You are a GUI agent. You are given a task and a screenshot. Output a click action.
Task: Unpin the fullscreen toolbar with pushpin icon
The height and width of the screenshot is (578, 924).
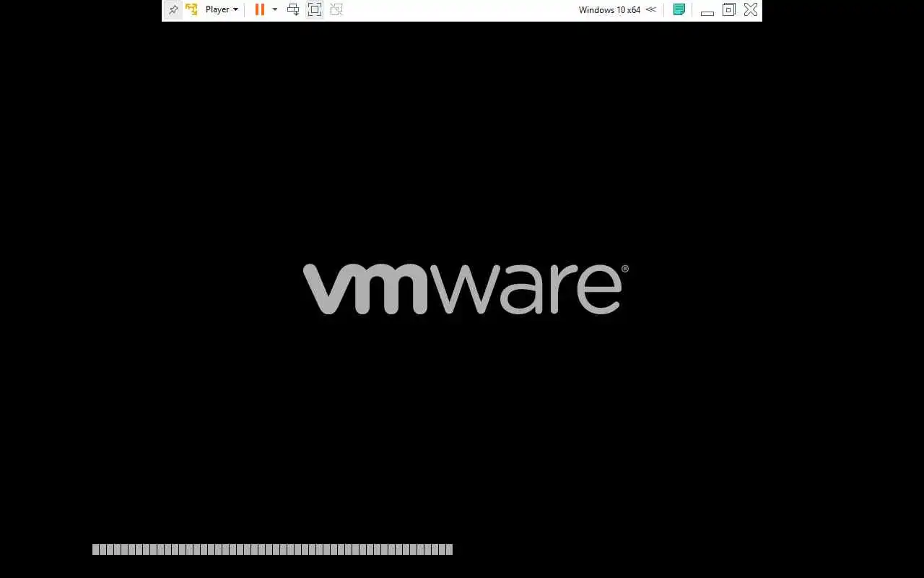[173, 10]
